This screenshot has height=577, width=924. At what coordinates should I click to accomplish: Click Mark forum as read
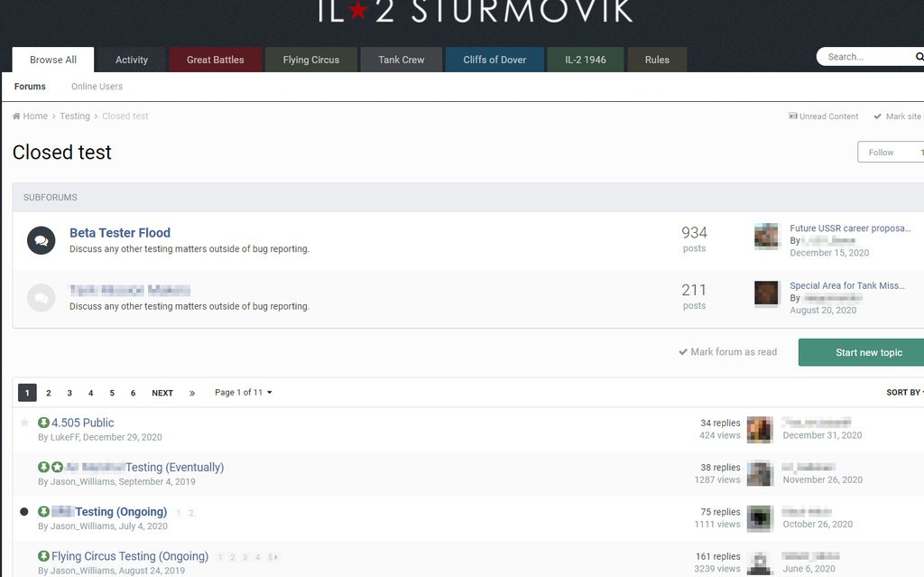pos(728,352)
